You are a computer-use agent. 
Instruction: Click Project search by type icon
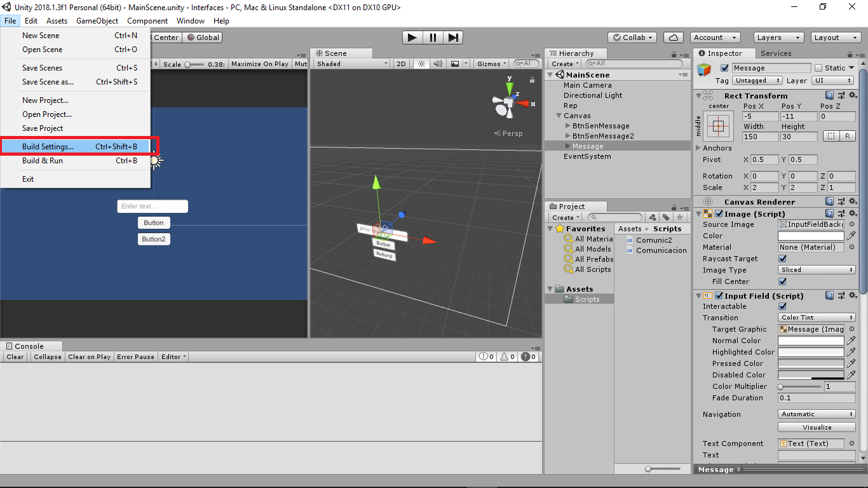653,217
